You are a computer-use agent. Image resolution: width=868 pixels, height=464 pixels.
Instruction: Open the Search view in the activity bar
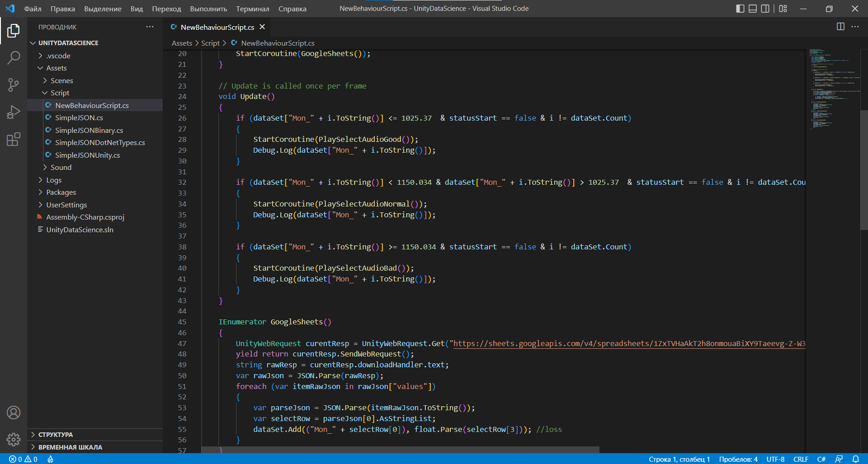click(x=14, y=58)
